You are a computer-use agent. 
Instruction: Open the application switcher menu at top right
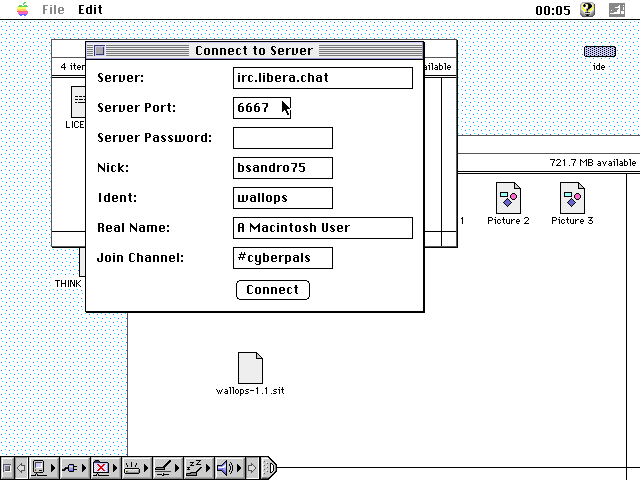[x=616, y=9]
